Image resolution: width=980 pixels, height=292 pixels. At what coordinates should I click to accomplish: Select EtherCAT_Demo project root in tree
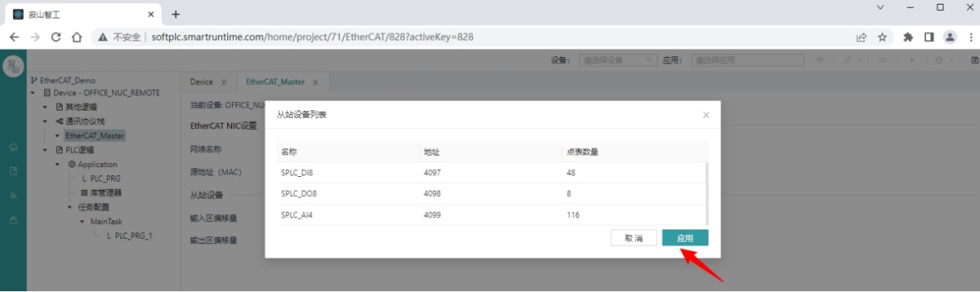67,80
